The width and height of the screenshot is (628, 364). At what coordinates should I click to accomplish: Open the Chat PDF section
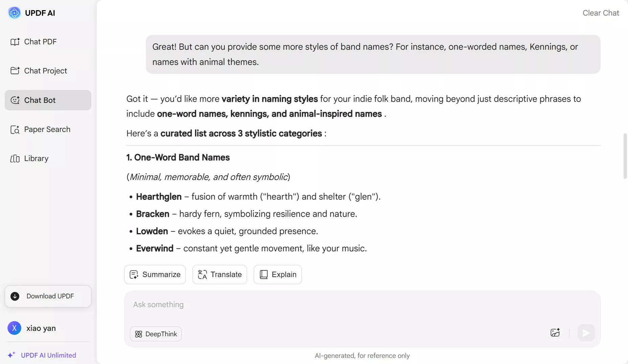pyautogui.click(x=40, y=42)
